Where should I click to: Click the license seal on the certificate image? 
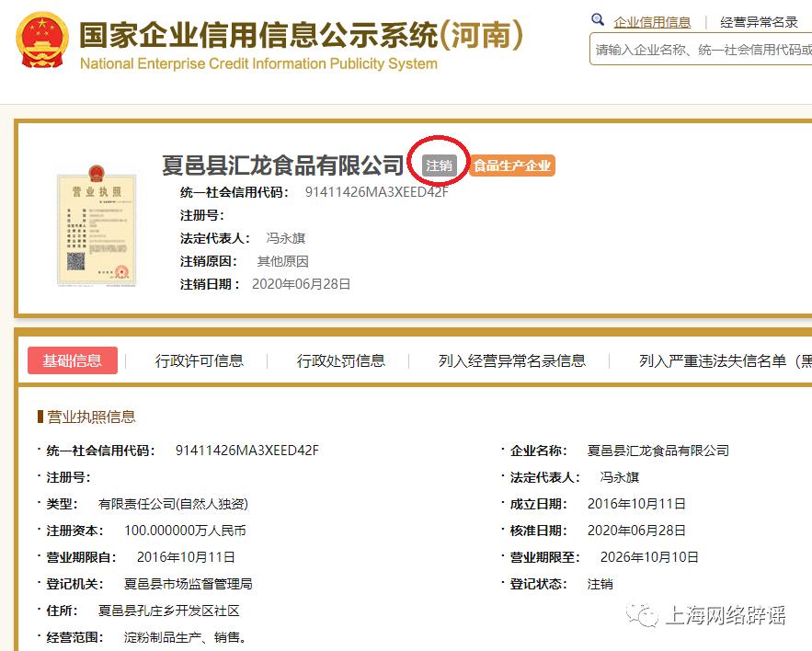click(120, 273)
